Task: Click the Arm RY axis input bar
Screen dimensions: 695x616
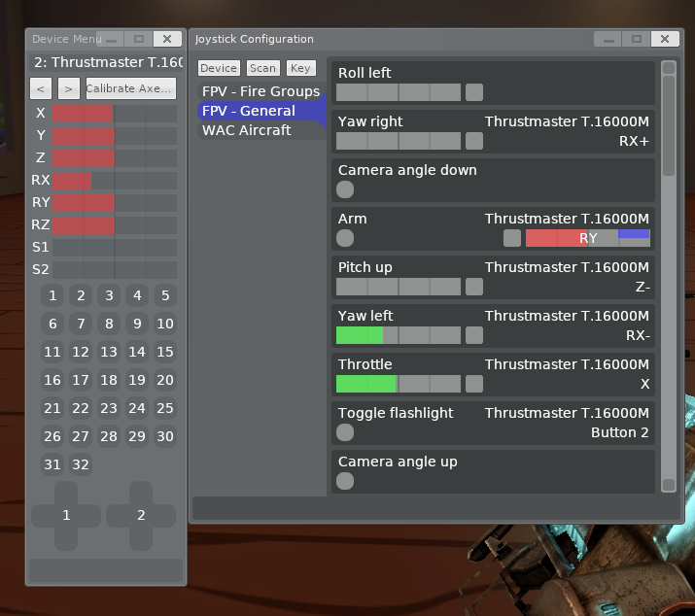Action: click(588, 238)
